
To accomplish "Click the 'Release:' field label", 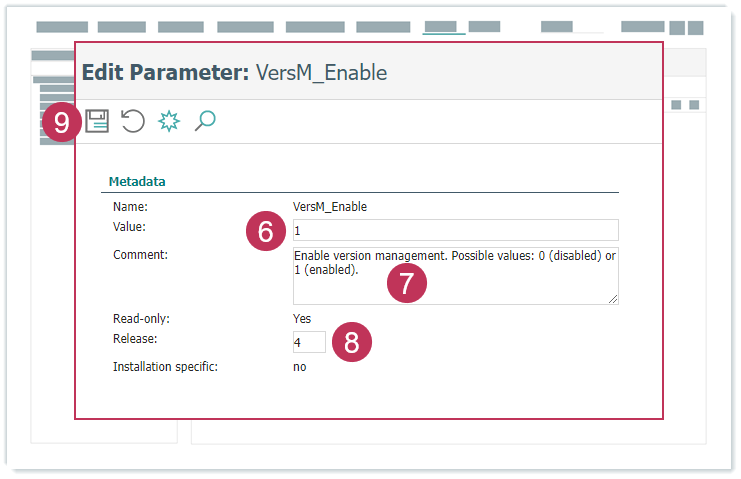I will click(x=136, y=338).
